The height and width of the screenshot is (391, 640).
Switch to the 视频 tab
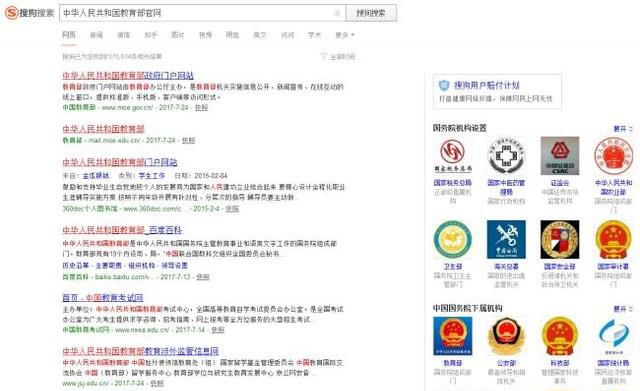[x=205, y=35]
